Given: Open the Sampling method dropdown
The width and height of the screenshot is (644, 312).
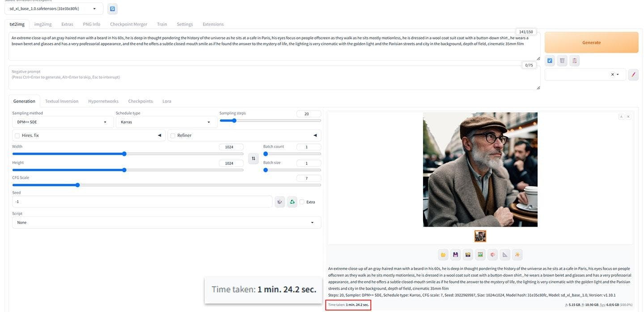Looking at the screenshot, I should (63, 122).
